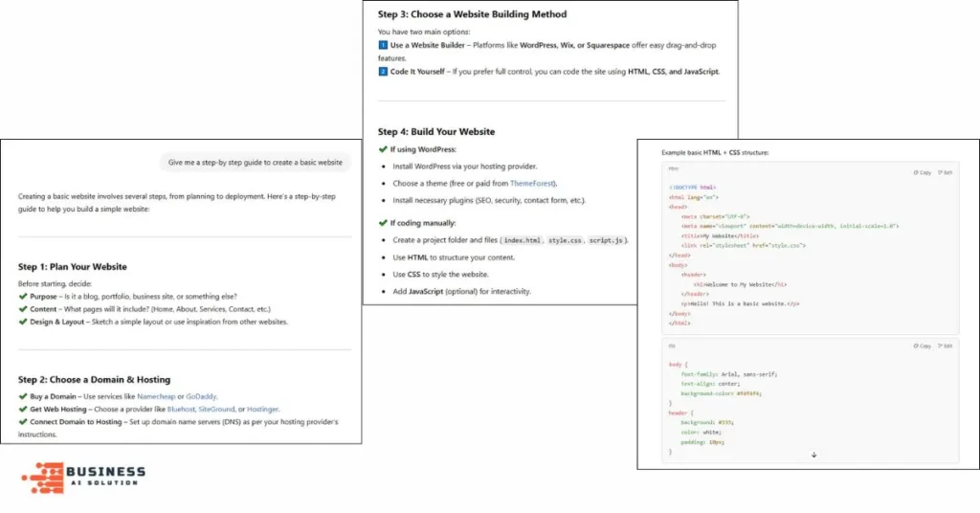
Task: Click the '<title>My Website</title>' code line
Action: click(x=720, y=236)
